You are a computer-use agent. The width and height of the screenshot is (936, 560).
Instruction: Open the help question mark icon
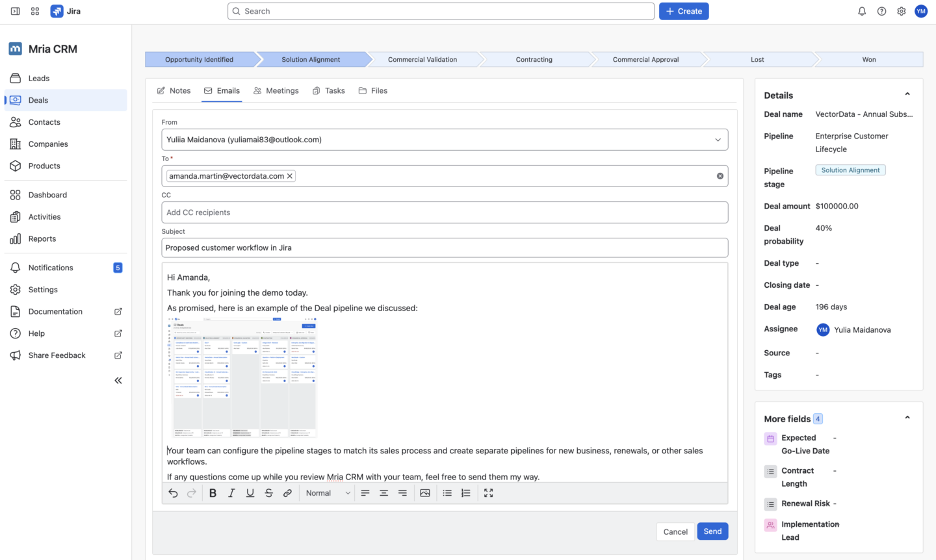[x=881, y=11]
